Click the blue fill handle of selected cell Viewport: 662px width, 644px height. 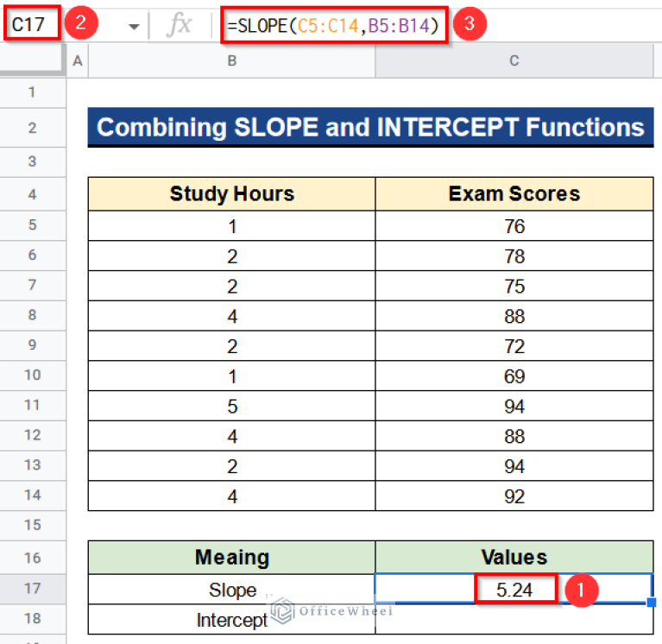pyautogui.click(x=652, y=603)
